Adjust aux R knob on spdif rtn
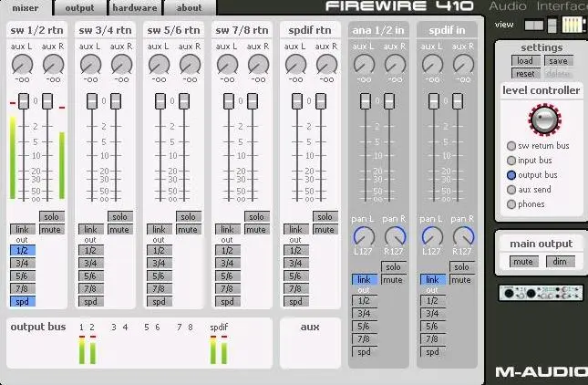This screenshot has height=385, width=588. [x=326, y=64]
